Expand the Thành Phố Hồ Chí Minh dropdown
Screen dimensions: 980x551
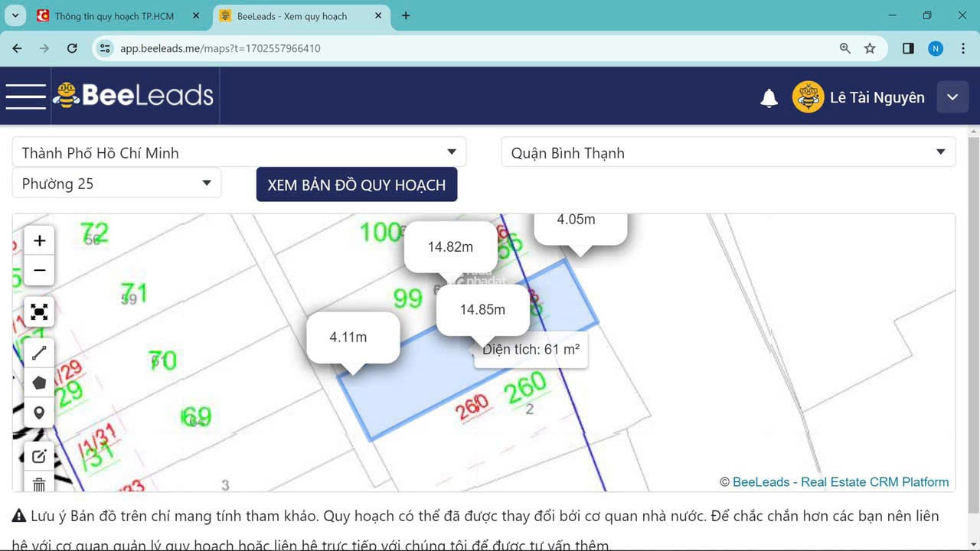point(239,152)
